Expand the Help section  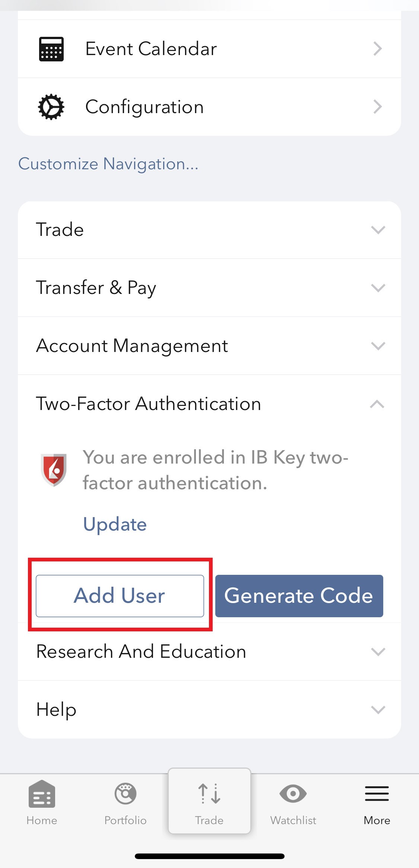(x=209, y=710)
